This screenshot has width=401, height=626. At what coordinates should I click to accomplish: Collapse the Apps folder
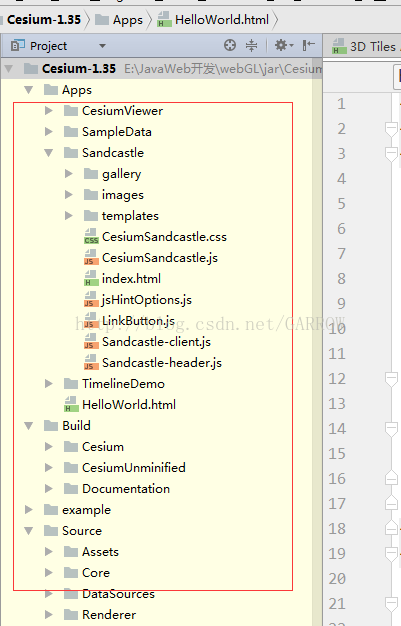point(28,90)
